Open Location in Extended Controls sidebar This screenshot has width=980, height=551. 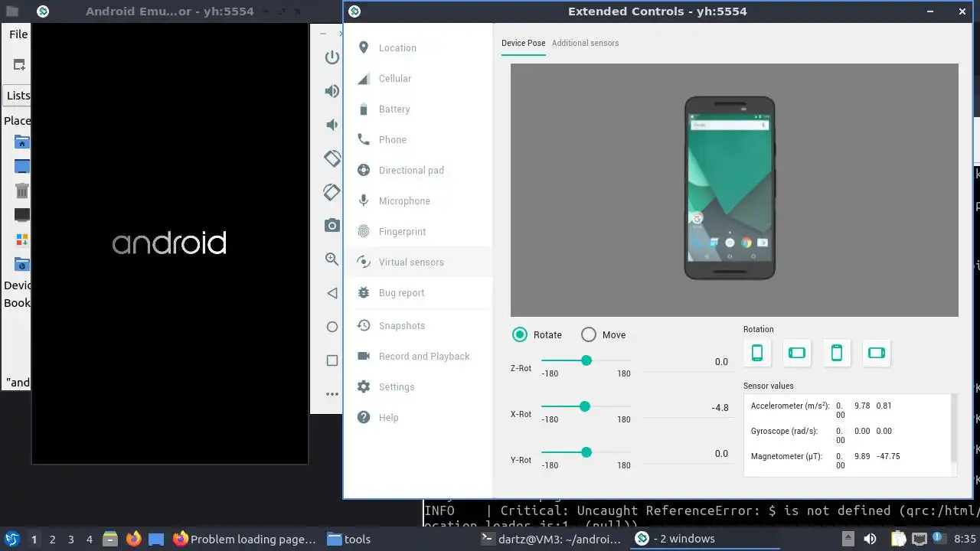pos(418,47)
